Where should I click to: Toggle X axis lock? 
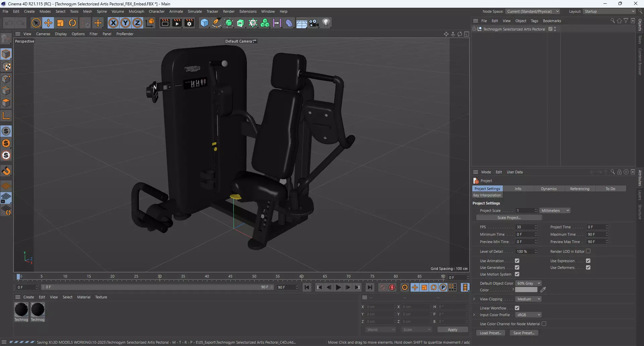113,23
